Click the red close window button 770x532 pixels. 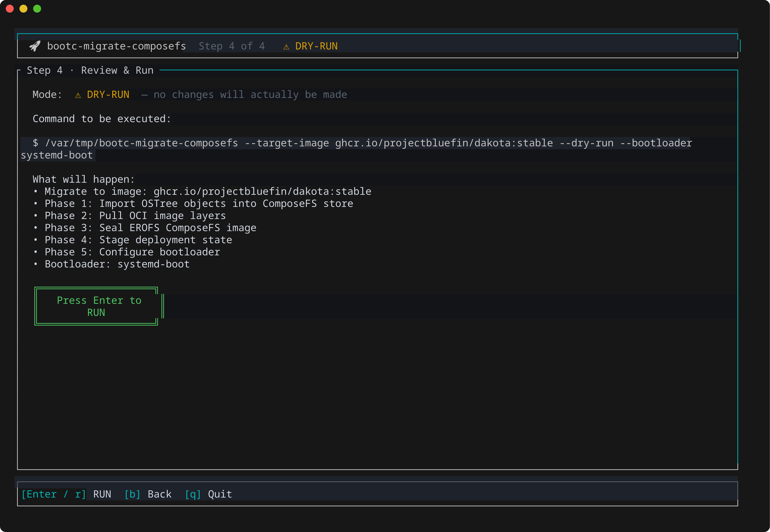tap(10, 9)
